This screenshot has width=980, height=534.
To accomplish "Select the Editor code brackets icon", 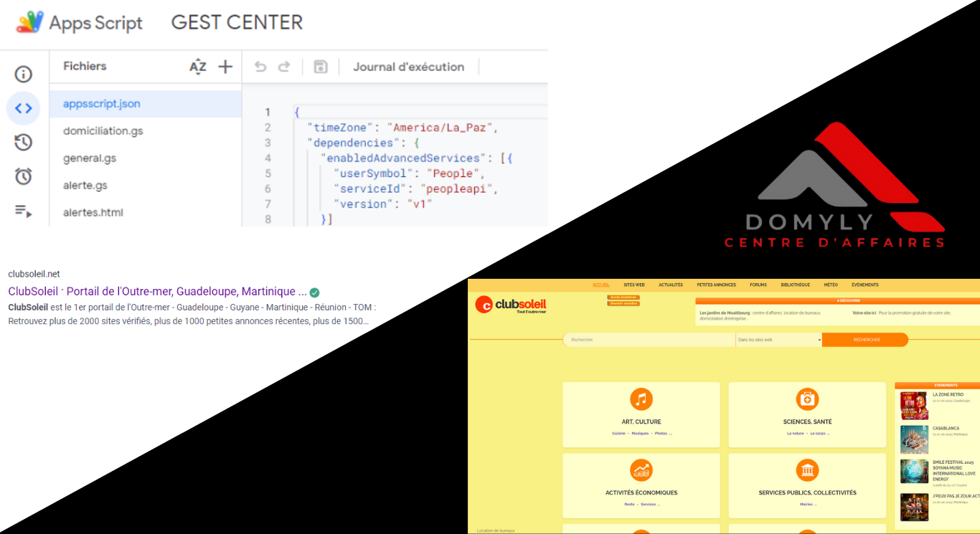I will [x=24, y=108].
